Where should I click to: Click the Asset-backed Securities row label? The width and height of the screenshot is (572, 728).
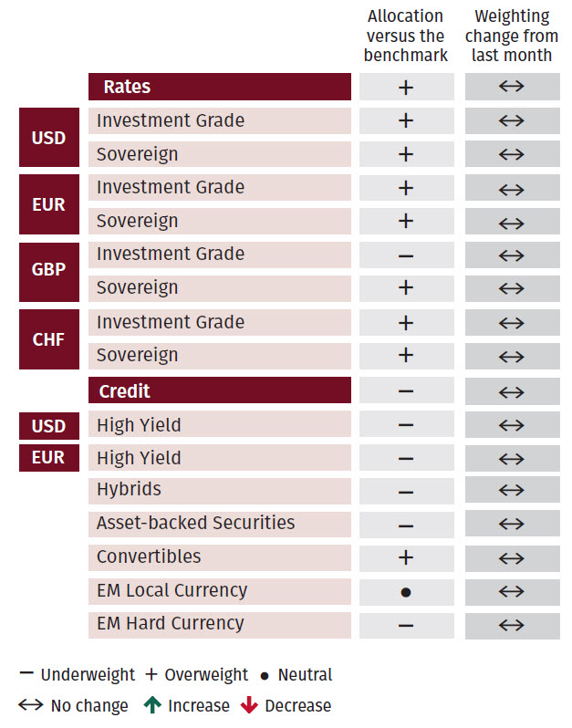pos(195,523)
